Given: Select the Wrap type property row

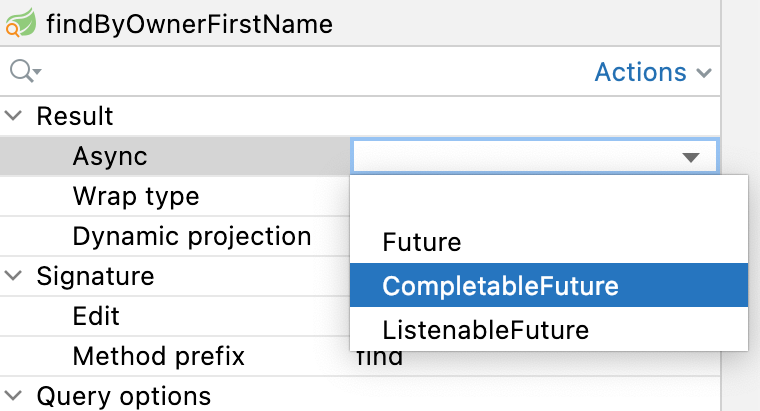Looking at the screenshot, I should pyautogui.click(x=136, y=196).
